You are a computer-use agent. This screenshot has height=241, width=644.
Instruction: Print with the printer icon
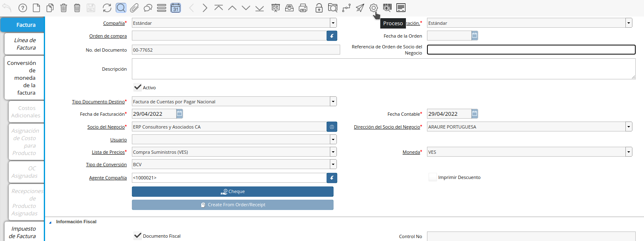click(303, 8)
